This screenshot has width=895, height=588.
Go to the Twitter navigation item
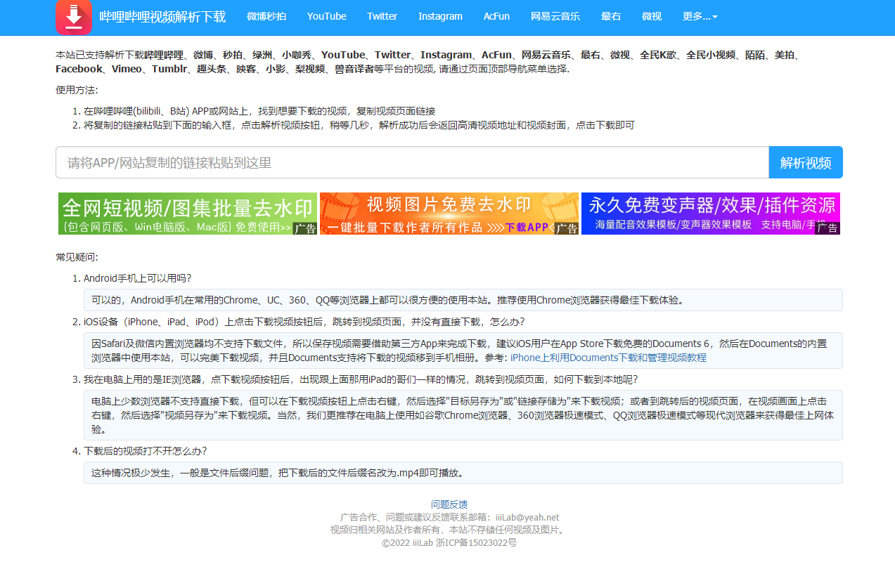[382, 16]
